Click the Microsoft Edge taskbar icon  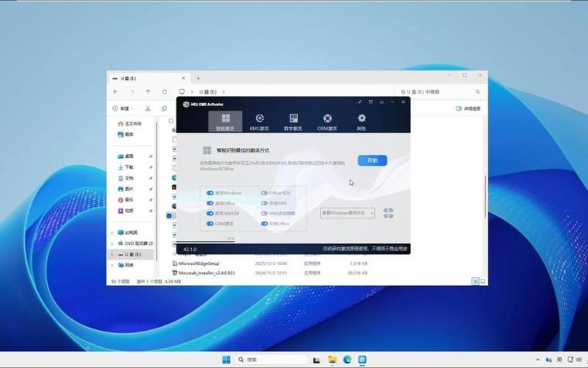[x=347, y=359]
